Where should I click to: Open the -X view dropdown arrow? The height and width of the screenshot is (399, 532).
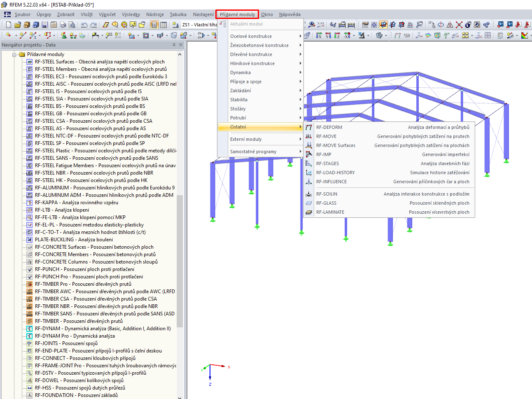coord(353,35)
